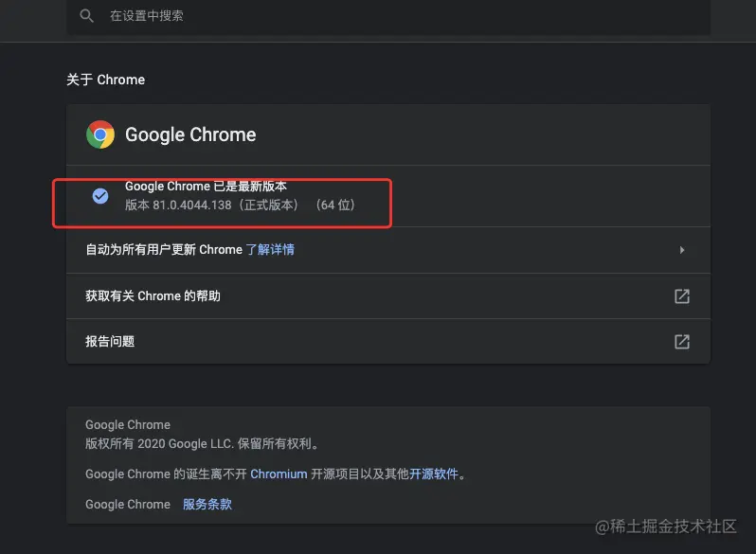Click the Google Chrome logo icon

click(100, 134)
